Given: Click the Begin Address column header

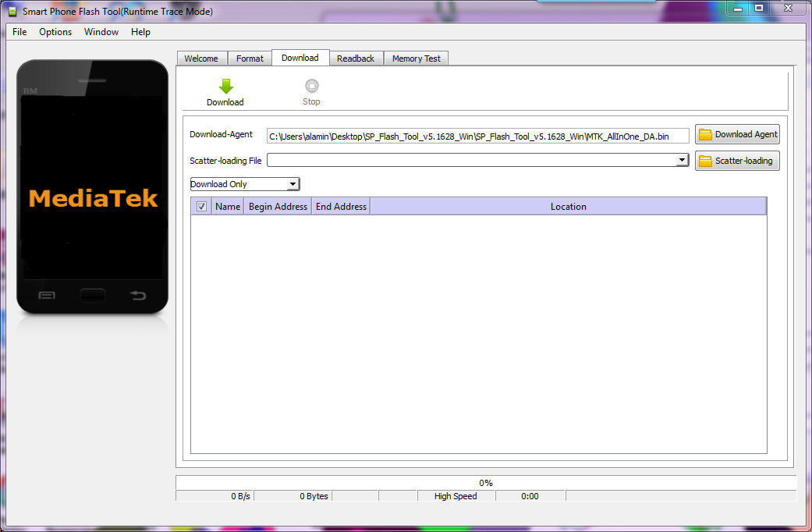Looking at the screenshot, I should (x=278, y=207).
